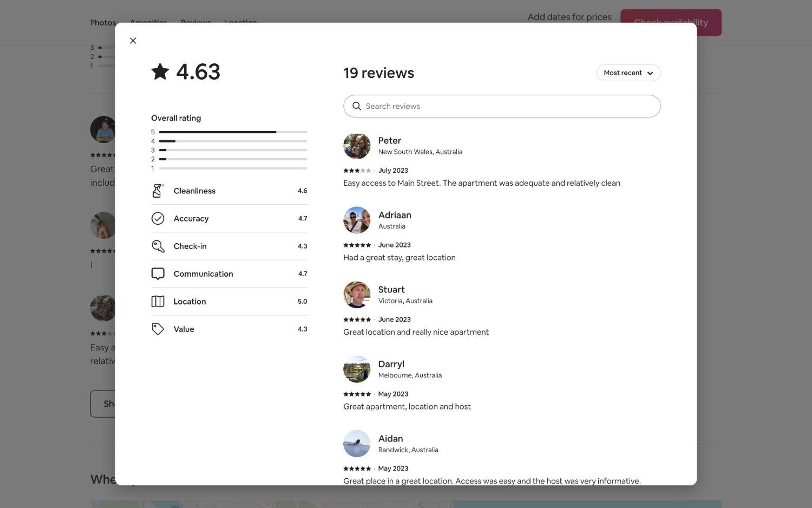The width and height of the screenshot is (812, 508).
Task: Close the reviews modal with X icon
Action: pyautogui.click(x=133, y=41)
